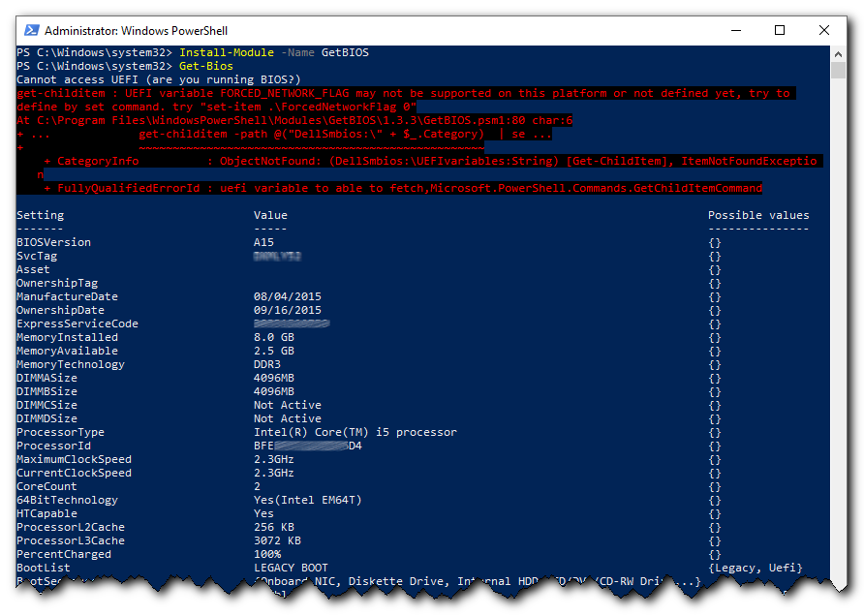Click the 'BIOSVersion' setting name
This screenshot has width=864, height=616.
click(x=53, y=242)
